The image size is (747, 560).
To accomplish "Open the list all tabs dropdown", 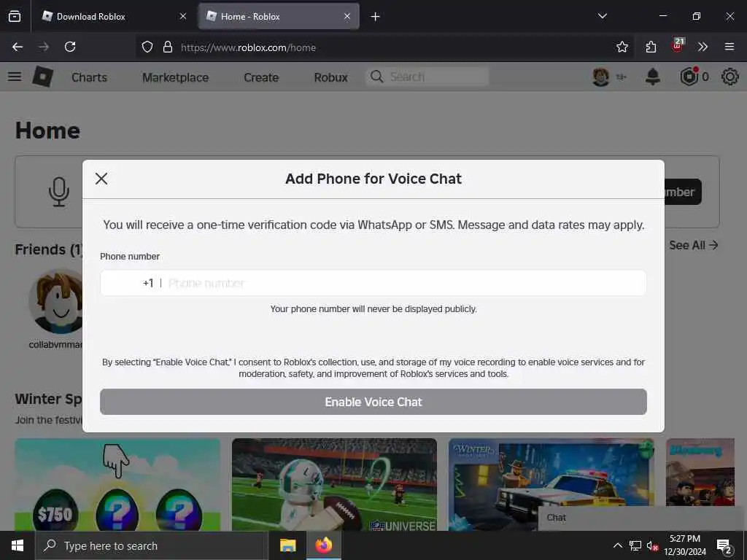I will tap(602, 16).
